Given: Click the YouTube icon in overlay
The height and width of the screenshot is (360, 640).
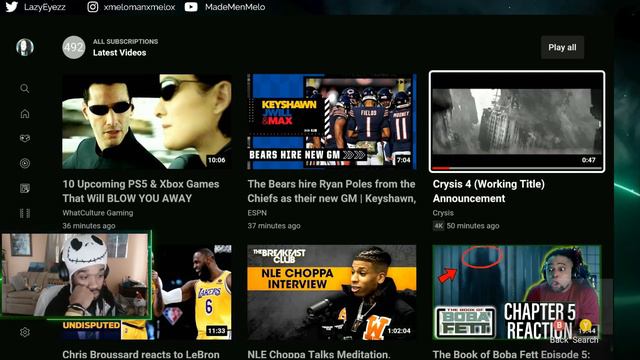Looking at the screenshot, I should 191,7.
